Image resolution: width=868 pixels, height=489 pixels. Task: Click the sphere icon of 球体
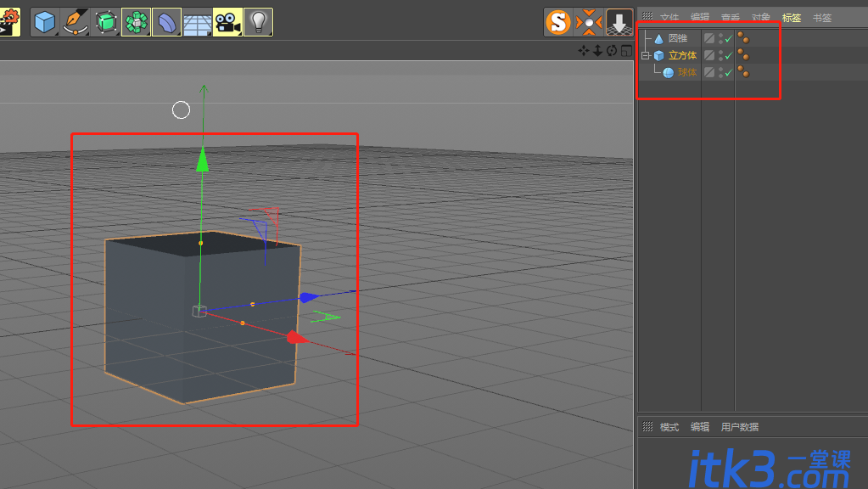(x=668, y=72)
